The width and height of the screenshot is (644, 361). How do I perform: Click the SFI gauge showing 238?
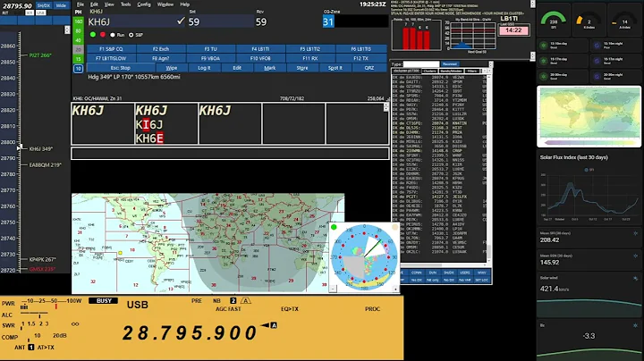(554, 20)
